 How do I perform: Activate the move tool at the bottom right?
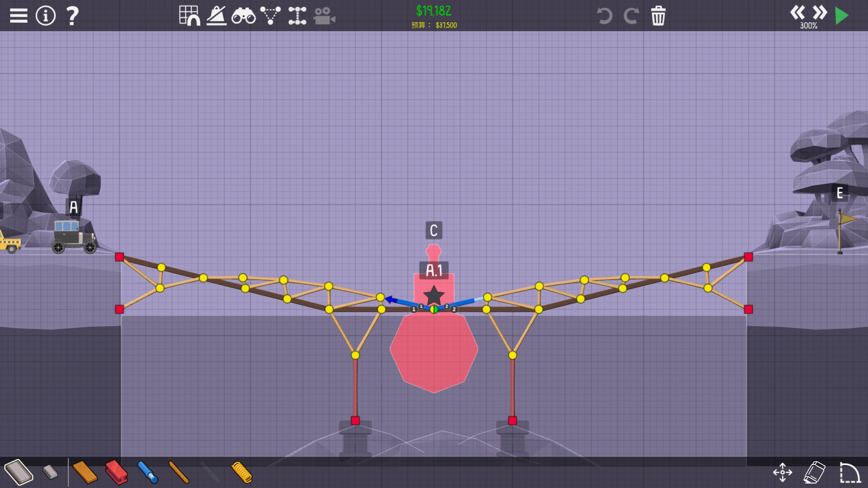(x=783, y=473)
